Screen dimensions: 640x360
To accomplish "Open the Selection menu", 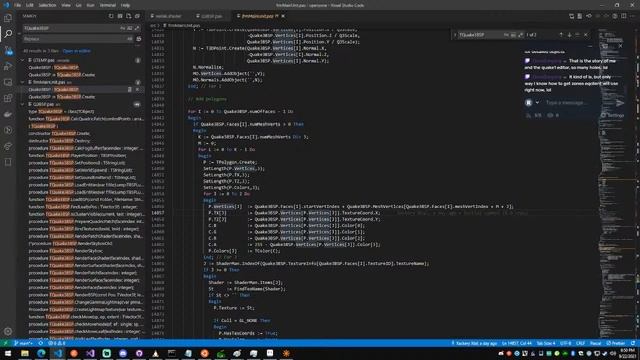I will pyautogui.click(x=47, y=5).
